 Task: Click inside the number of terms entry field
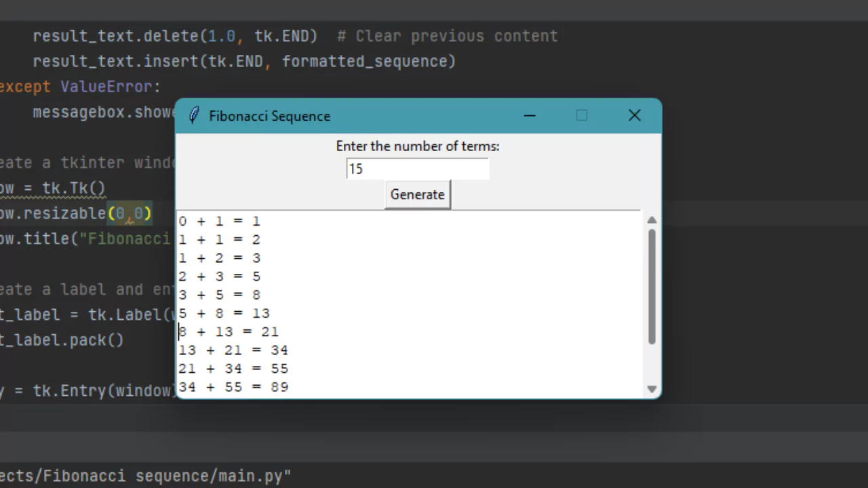tap(417, 169)
